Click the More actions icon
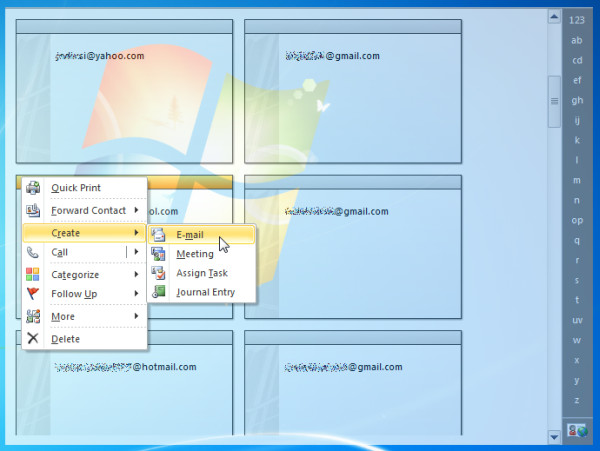The image size is (600, 451). pyautogui.click(x=33, y=316)
